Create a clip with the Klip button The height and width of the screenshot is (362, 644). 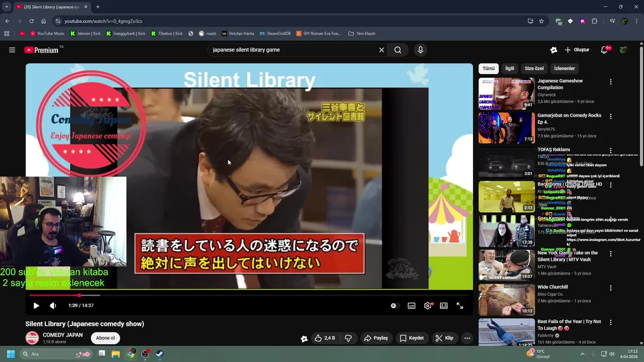click(x=444, y=338)
